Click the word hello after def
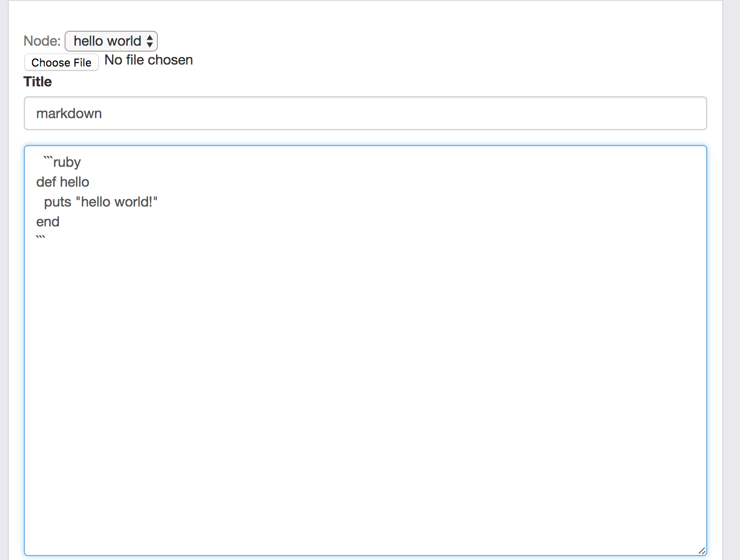This screenshot has width=740, height=560. point(75,182)
